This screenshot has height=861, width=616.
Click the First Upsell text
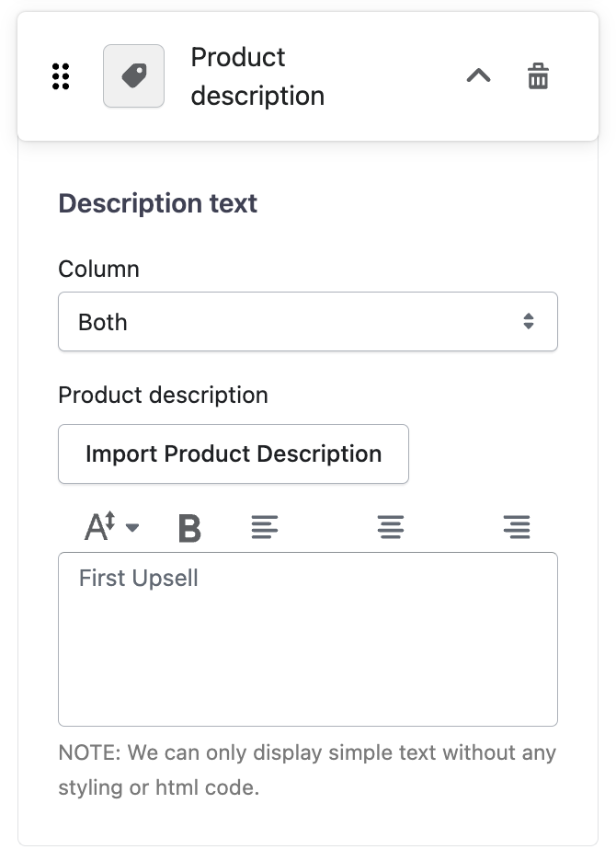click(139, 579)
